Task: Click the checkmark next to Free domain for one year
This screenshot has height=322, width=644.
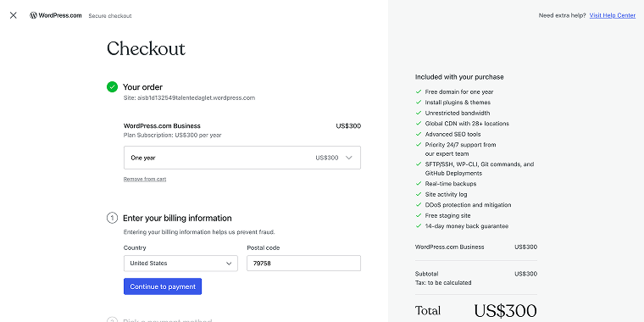Action: pos(419,92)
